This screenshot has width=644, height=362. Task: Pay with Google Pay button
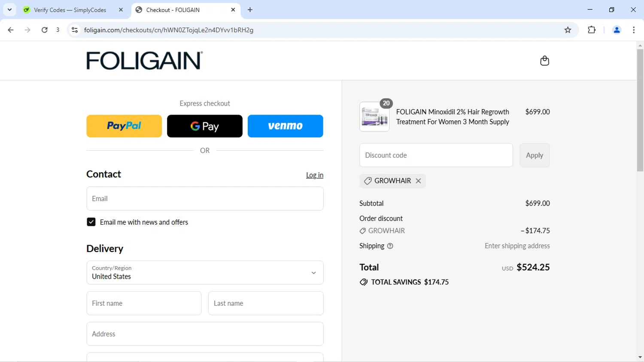tap(205, 126)
